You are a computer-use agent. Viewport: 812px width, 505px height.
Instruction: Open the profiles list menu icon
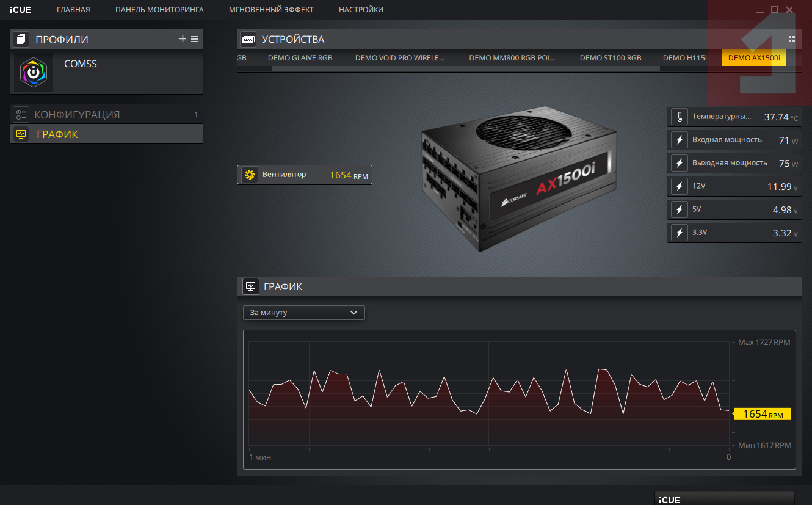(195, 39)
